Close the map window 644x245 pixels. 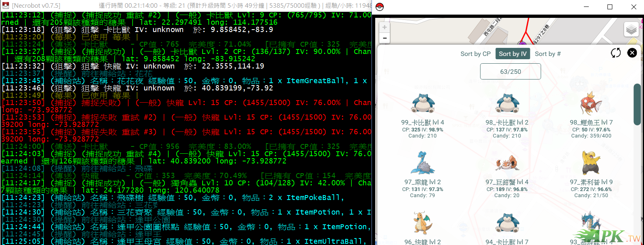point(633,7)
